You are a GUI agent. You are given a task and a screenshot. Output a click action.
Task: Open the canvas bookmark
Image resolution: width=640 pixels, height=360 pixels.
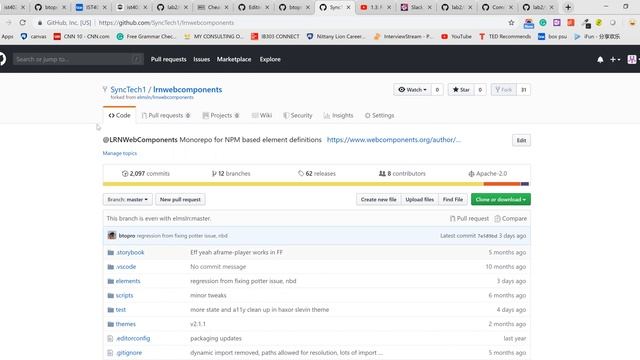click(x=33, y=36)
